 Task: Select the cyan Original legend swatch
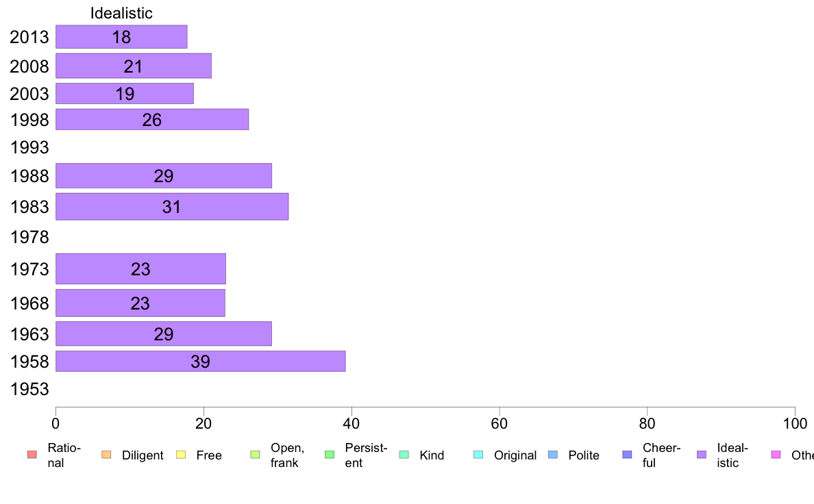point(478,455)
